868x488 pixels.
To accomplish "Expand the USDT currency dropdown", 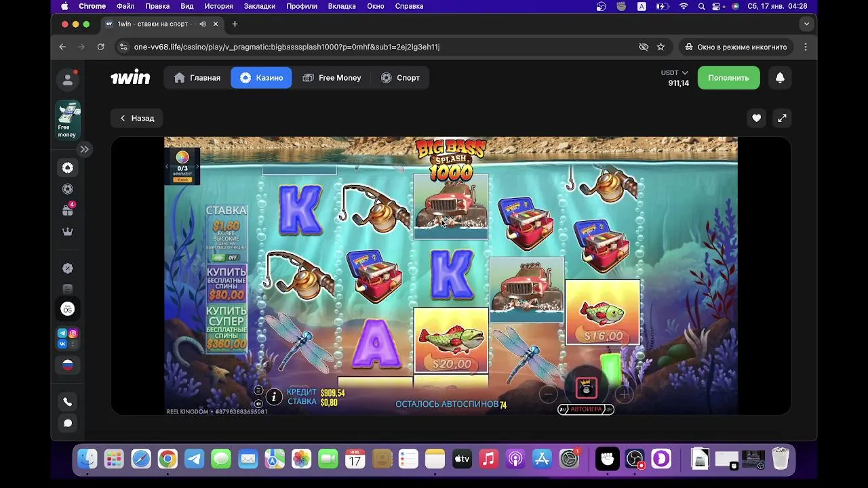I will (x=675, y=73).
